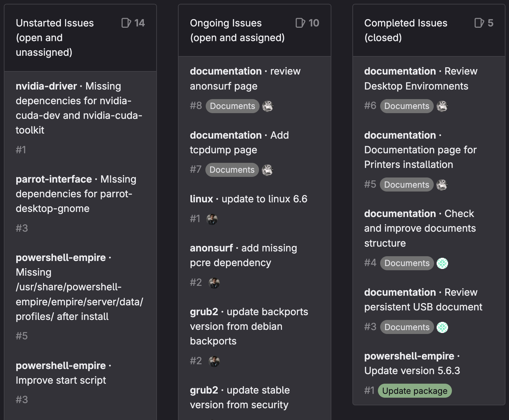The width and height of the screenshot is (509, 420).
Task: Click assignee avatar on 'add missing pcre dependency' card
Action: tap(214, 283)
